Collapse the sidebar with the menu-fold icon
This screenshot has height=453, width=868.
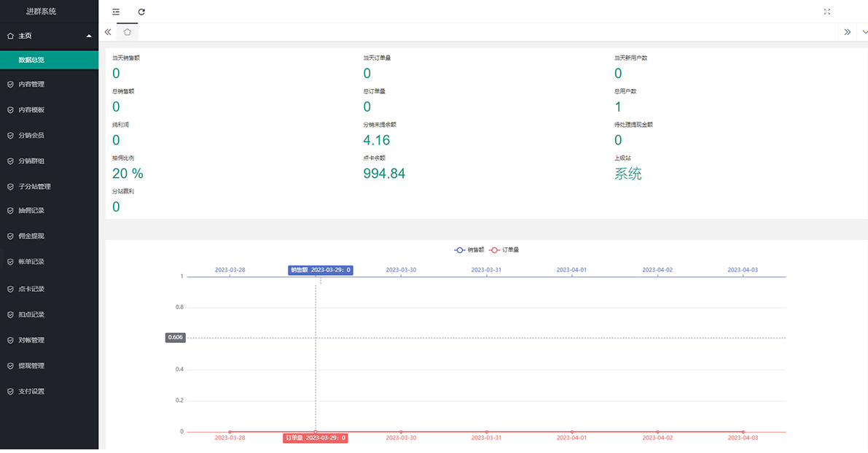(x=116, y=12)
